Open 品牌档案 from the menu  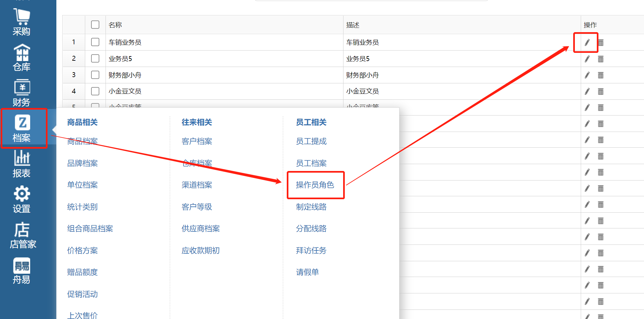[x=82, y=163]
